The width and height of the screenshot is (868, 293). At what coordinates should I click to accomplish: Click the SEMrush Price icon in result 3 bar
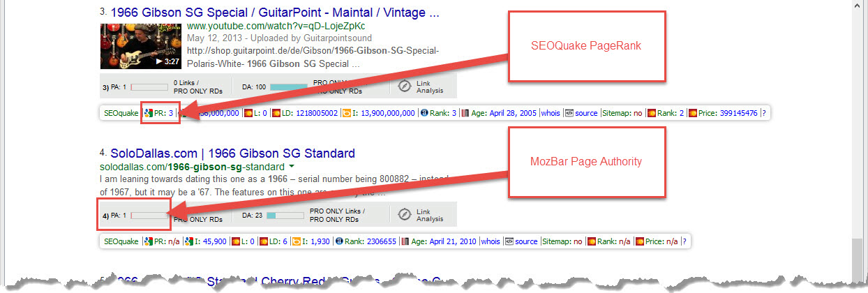coord(692,113)
